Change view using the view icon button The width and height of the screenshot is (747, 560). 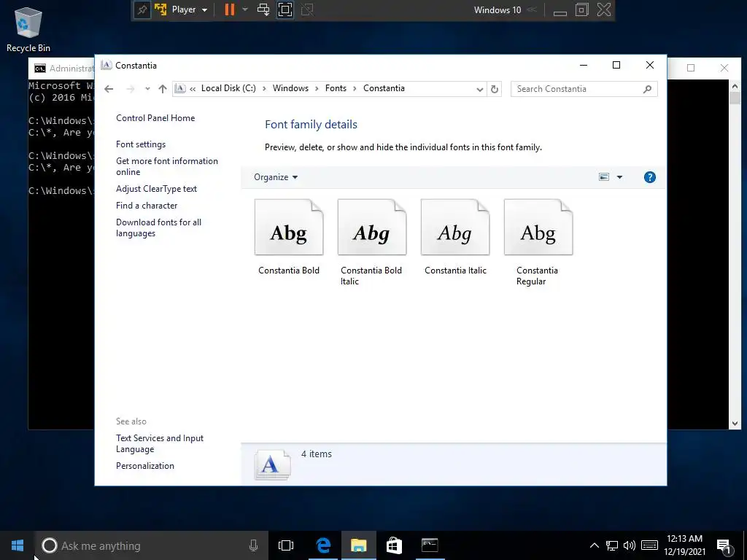pos(603,177)
